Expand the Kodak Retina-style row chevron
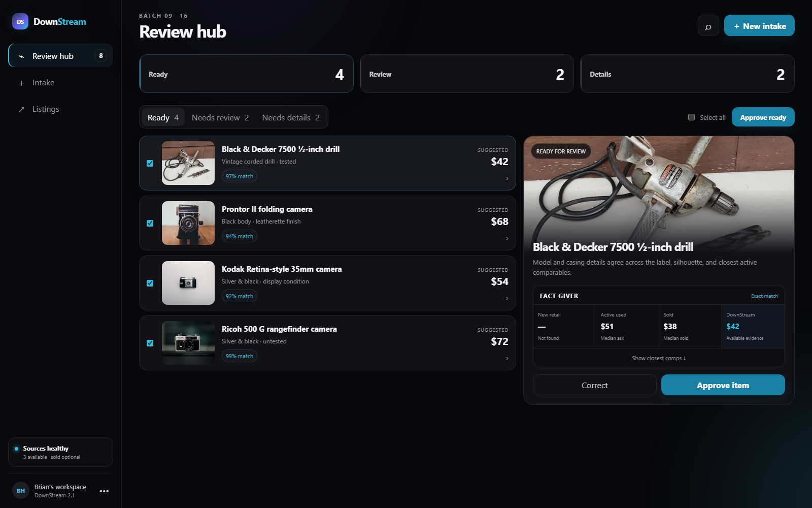This screenshot has width=812, height=508. [x=507, y=298]
